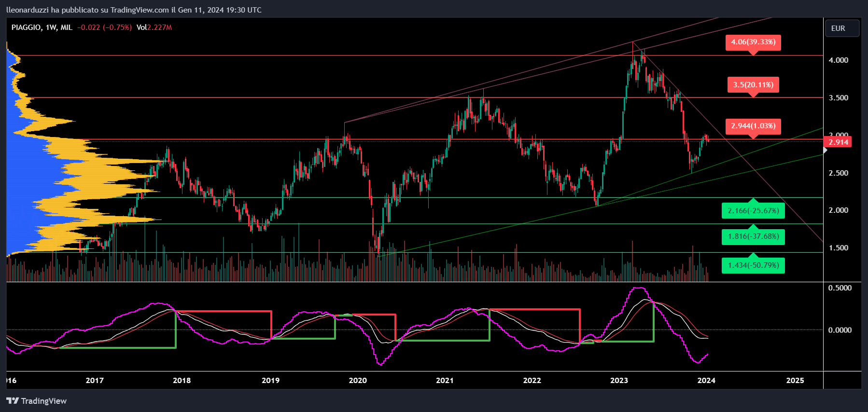This screenshot has width=868, height=412.
Task: Click the 2.944(1.03%) red price label
Action: 753,126
